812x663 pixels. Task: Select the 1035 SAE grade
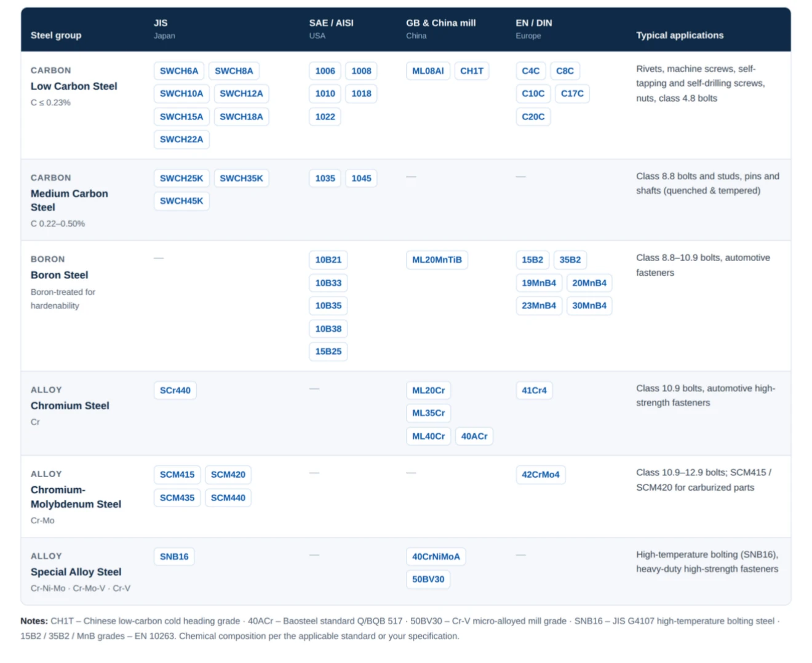[325, 179]
